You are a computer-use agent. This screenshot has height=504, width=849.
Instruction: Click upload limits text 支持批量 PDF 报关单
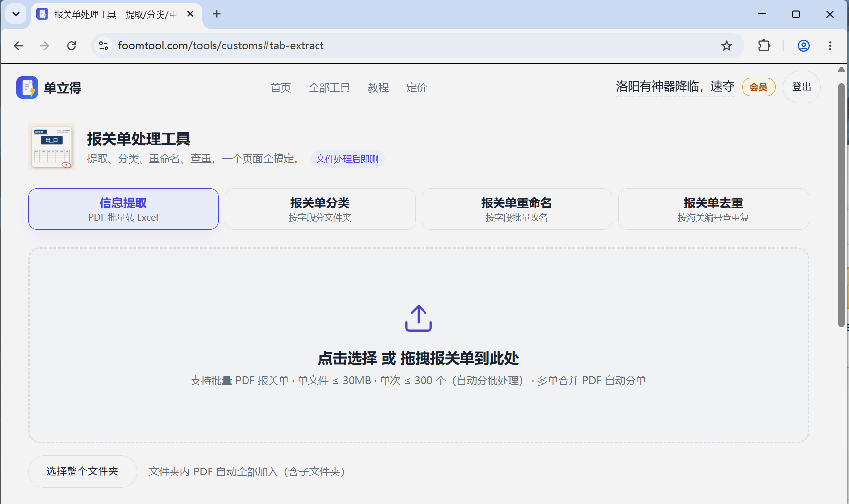coord(419,381)
